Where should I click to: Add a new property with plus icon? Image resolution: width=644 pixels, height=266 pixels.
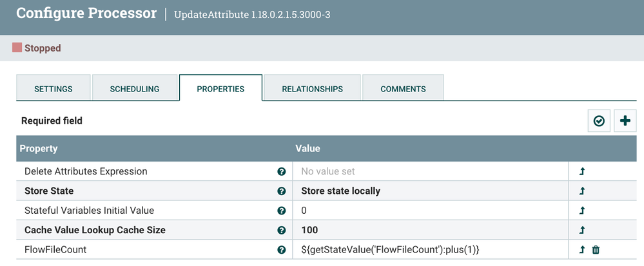click(x=625, y=120)
